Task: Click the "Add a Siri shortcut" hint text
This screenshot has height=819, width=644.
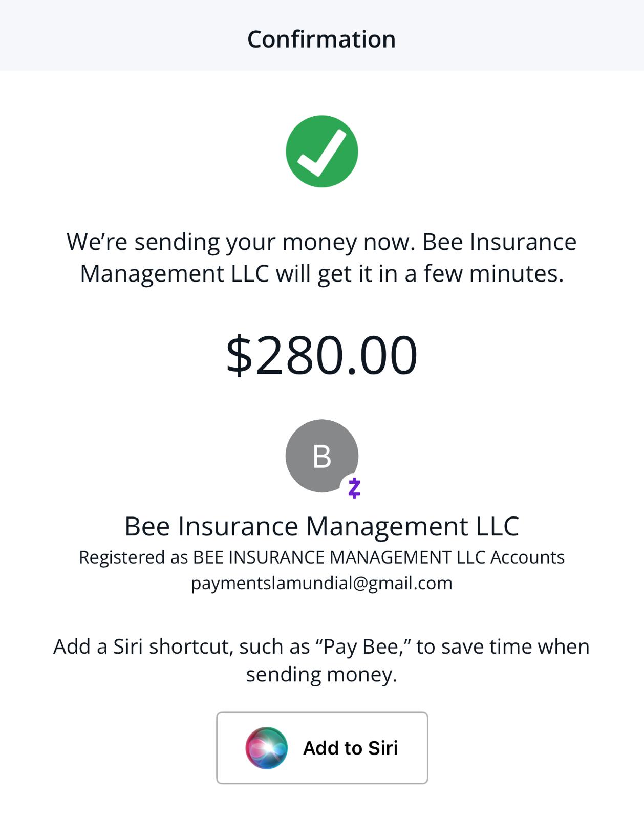Action: click(321, 646)
